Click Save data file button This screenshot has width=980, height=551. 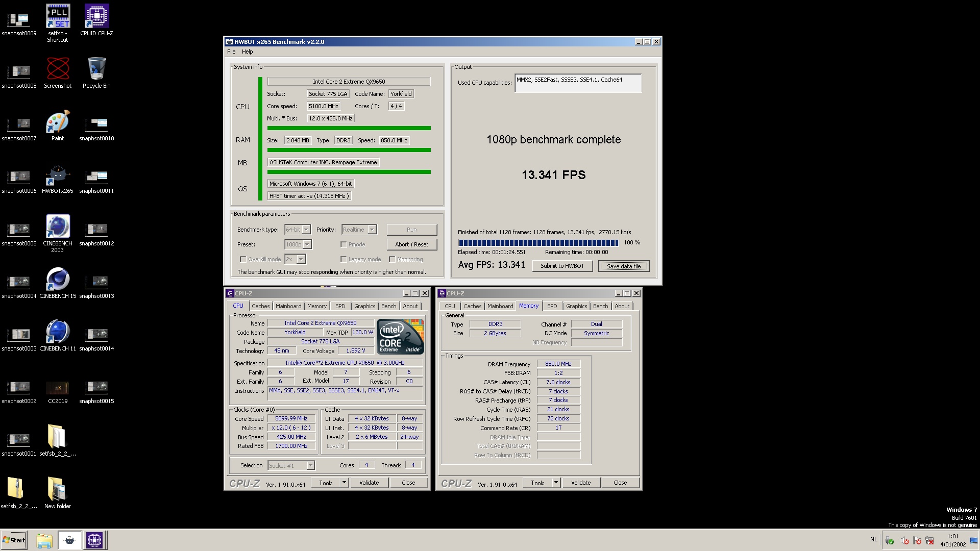point(624,266)
